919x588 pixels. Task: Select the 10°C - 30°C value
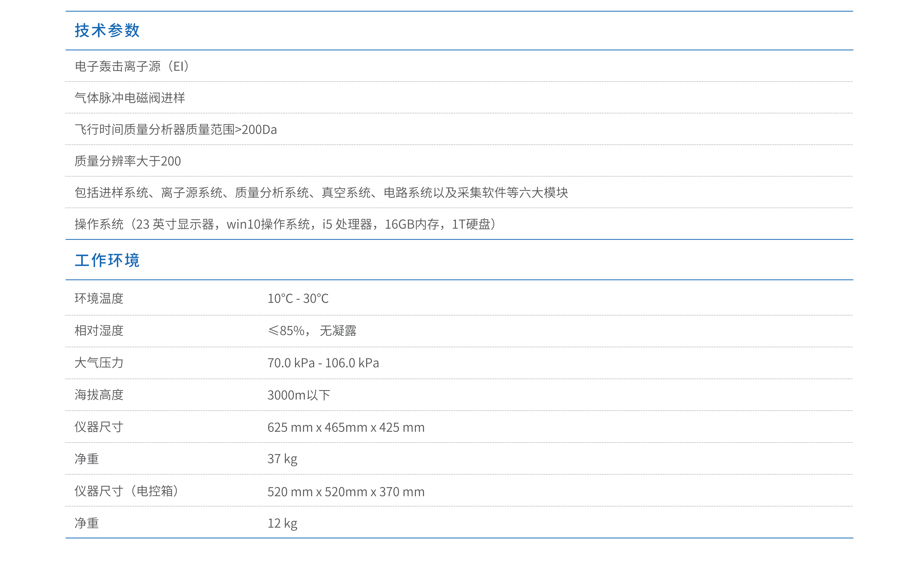click(298, 298)
